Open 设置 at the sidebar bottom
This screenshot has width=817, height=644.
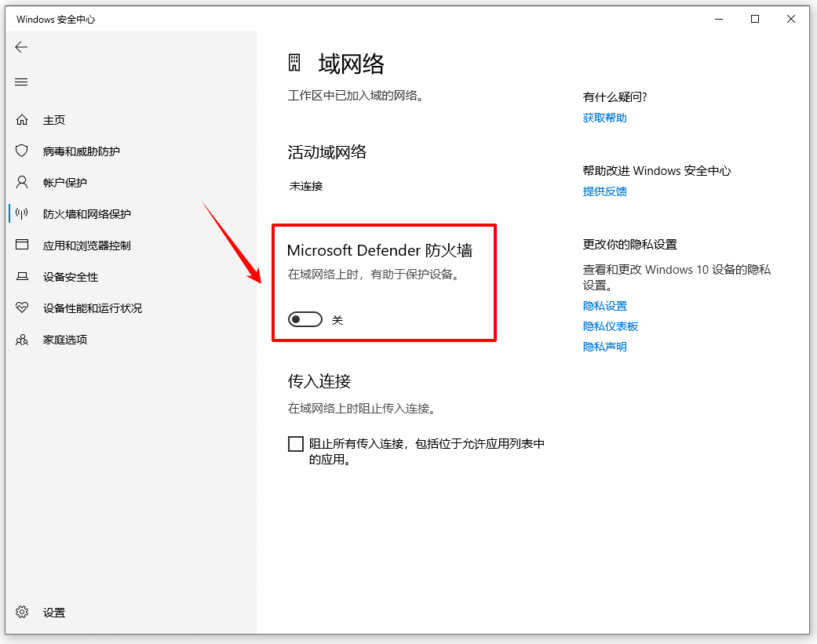54,613
